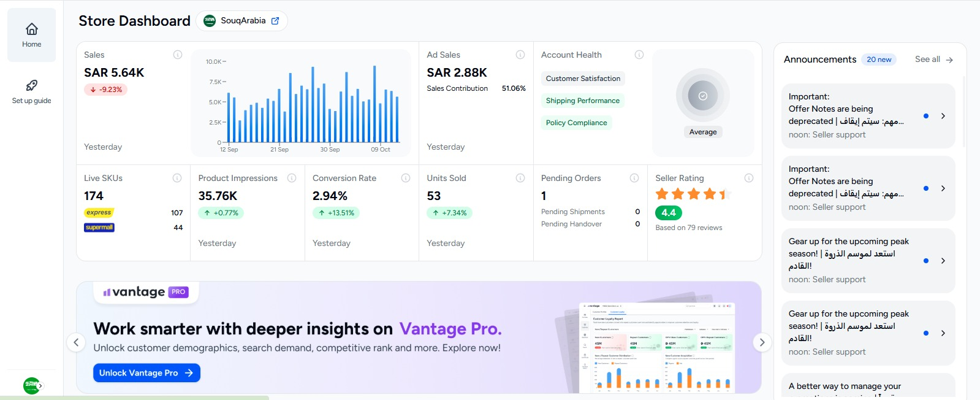Click Pending Shipments row
Image resolution: width=980 pixels, height=400 pixels.
[x=590, y=212]
